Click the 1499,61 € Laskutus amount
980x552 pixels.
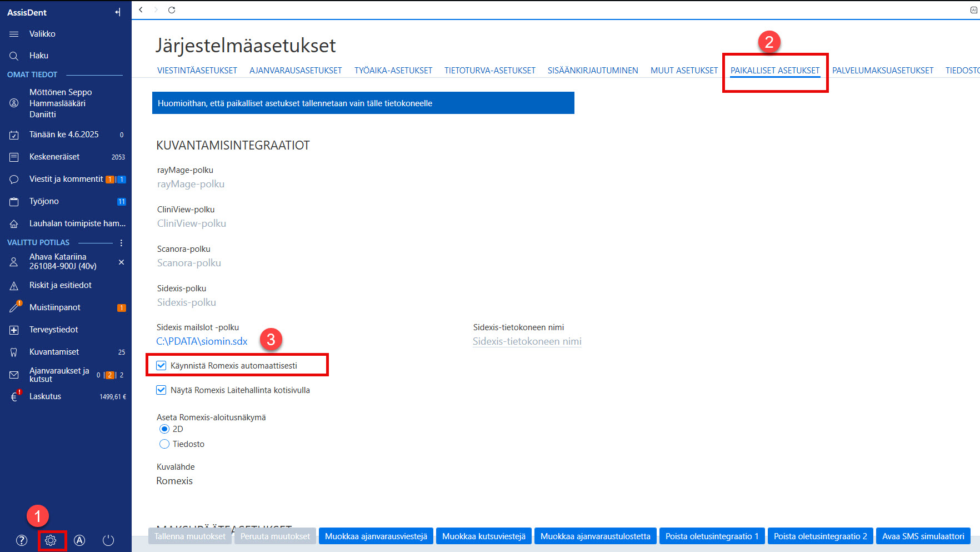click(x=113, y=397)
